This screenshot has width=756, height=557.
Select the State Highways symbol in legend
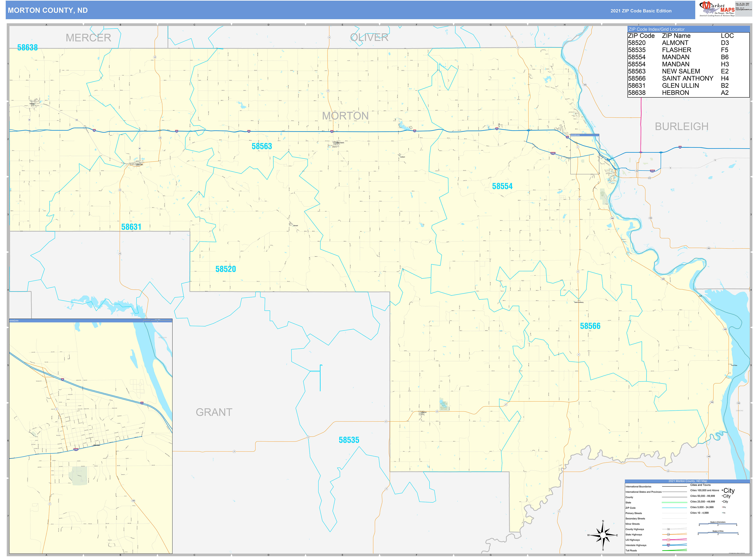(x=668, y=535)
